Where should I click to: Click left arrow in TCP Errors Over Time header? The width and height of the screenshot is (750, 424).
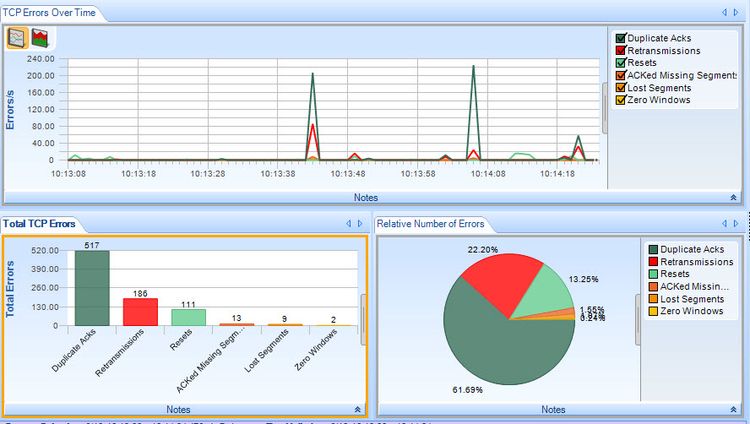tap(724, 12)
